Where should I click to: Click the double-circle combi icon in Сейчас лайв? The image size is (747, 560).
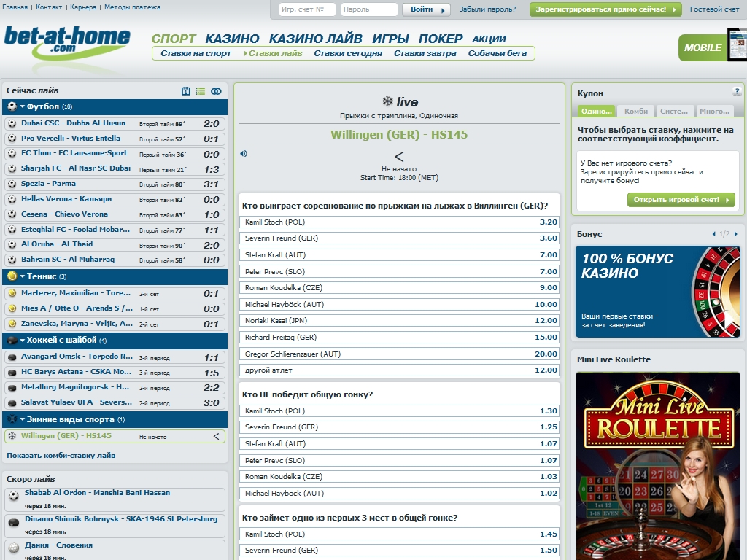[216, 91]
